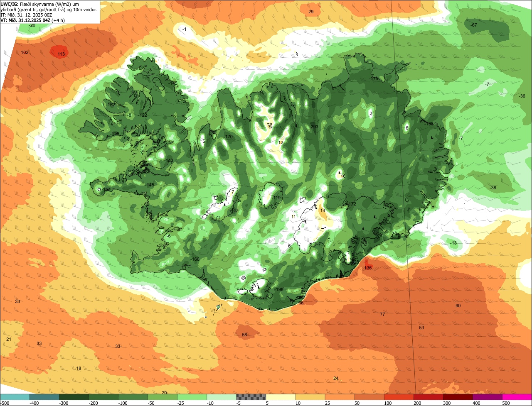Click the -152 value in the Westfjords

click(111, 105)
